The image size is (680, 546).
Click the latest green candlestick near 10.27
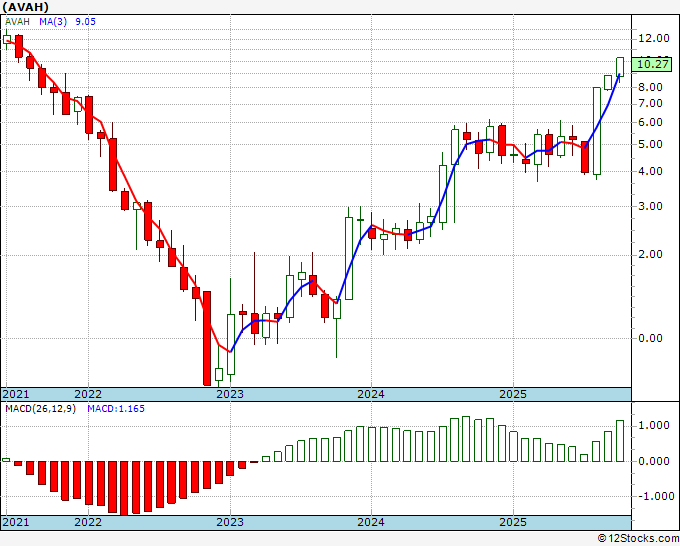[620, 67]
